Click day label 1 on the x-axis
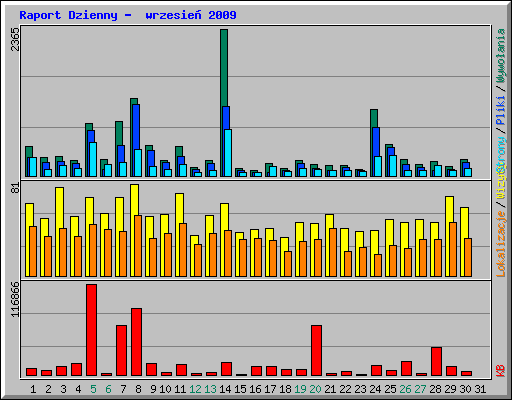This screenshot has height=400, width=512. pos(33,389)
